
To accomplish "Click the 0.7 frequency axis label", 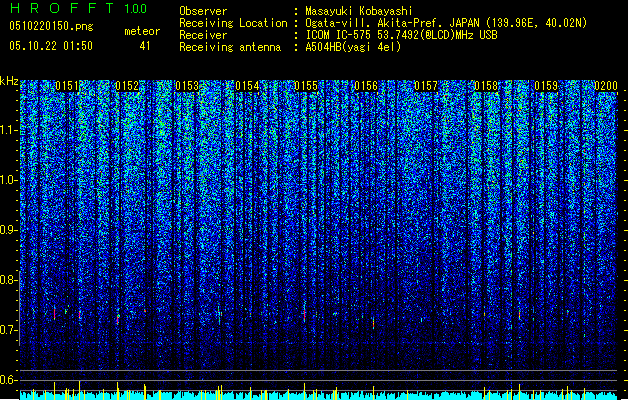I will click(9, 330).
